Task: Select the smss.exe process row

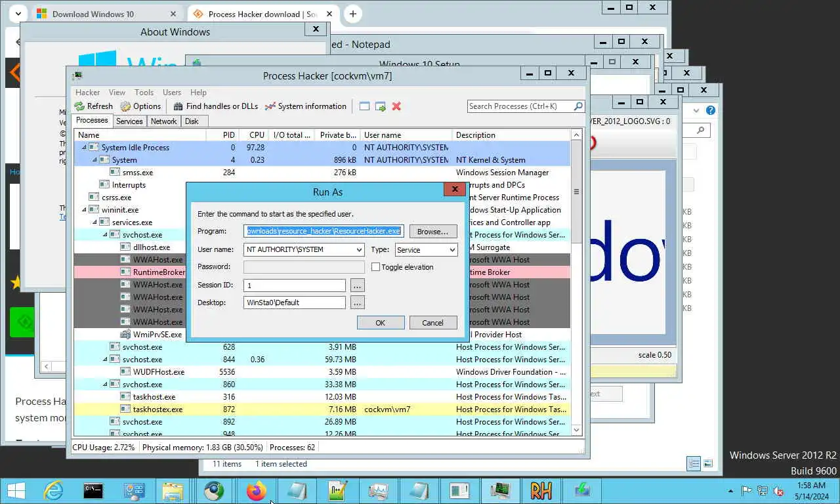Action: 322,173
